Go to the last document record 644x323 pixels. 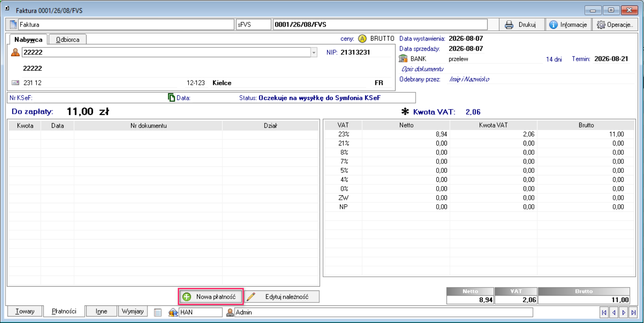(634, 313)
